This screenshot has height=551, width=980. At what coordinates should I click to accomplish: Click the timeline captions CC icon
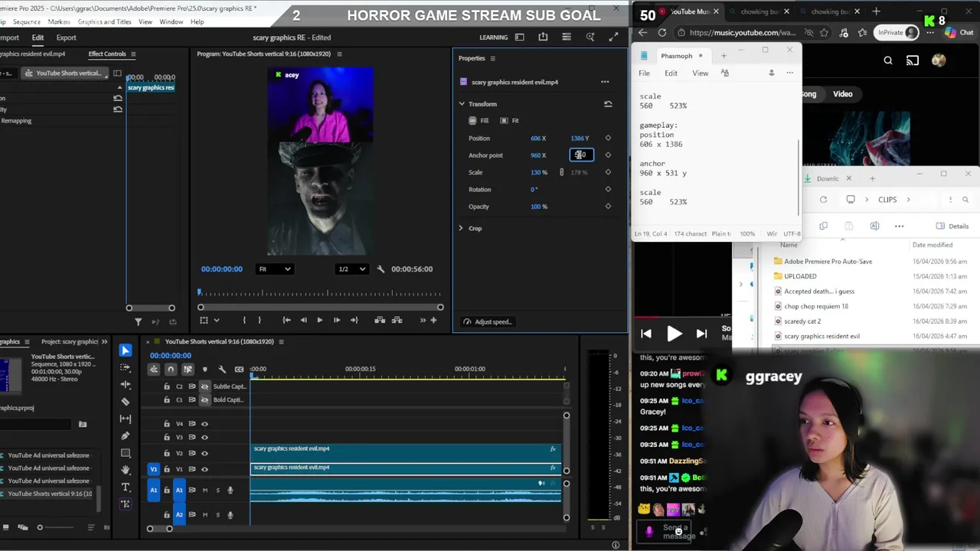239,369
